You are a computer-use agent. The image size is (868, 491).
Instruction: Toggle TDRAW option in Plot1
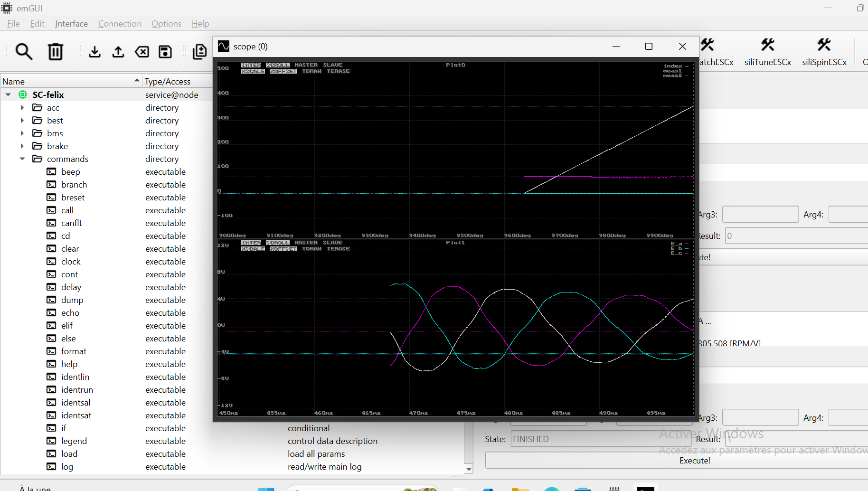click(311, 249)
